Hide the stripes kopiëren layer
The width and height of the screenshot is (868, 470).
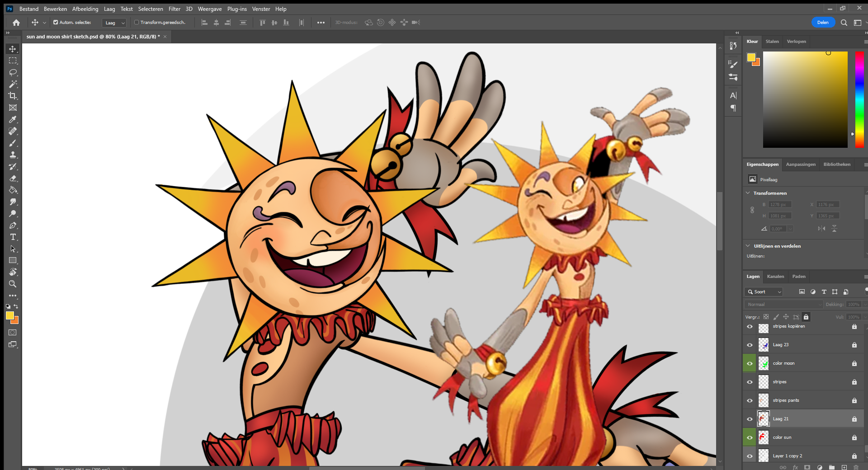coord(750,327)
